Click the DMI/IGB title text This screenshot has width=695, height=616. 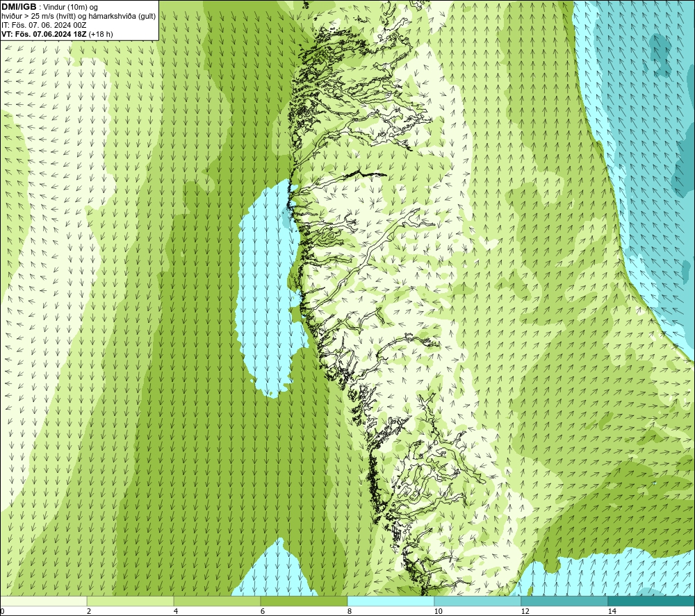click(19, 7)
